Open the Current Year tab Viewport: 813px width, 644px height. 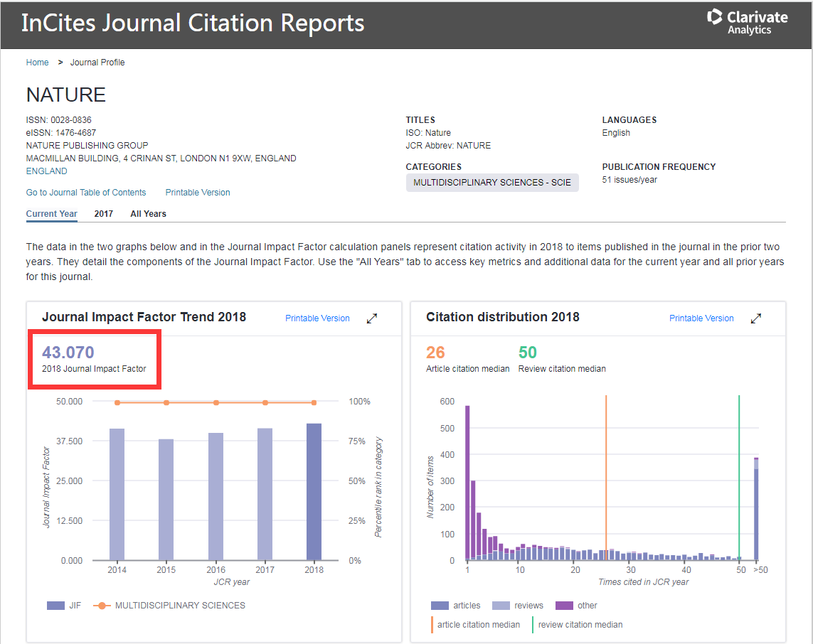point(52,213)
